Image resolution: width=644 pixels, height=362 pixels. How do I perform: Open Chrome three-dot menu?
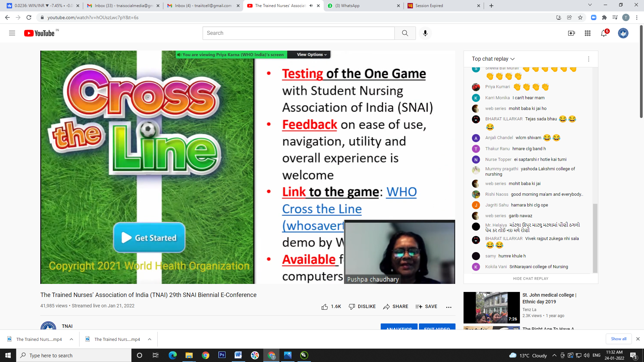pyautogui.click(x=637, y=17)
